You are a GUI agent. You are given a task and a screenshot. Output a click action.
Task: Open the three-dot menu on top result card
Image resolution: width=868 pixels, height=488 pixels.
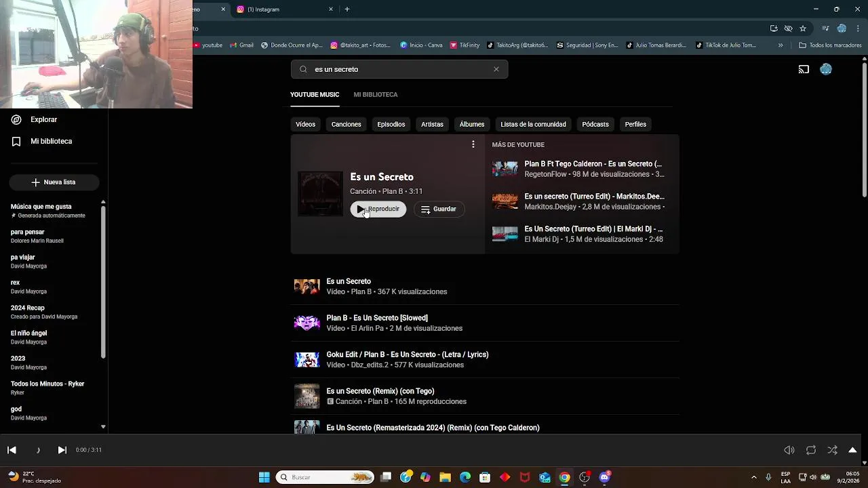[x=473, y=144]
